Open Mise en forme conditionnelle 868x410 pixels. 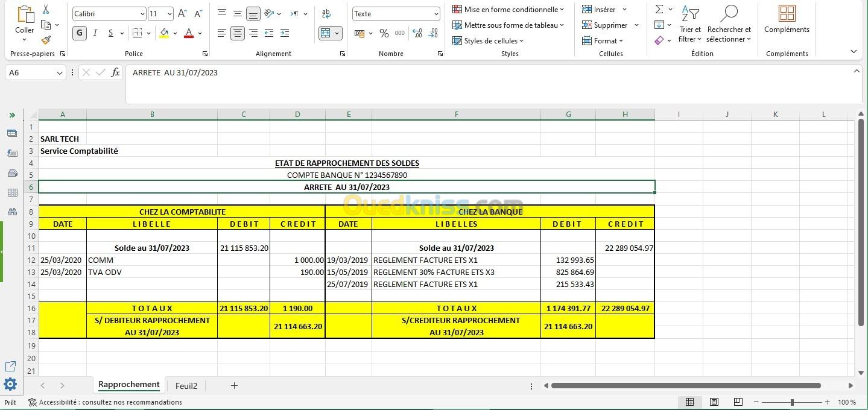coord(508,10)
